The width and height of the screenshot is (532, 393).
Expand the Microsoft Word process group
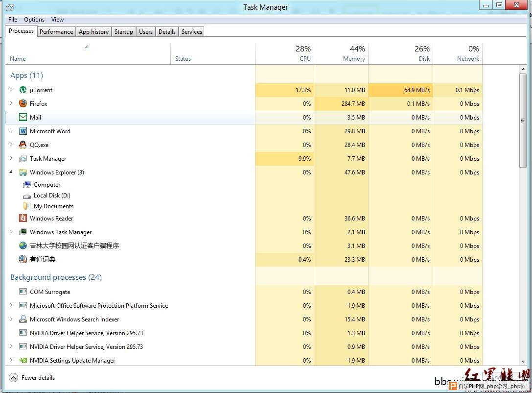click(x=11, y=131)
